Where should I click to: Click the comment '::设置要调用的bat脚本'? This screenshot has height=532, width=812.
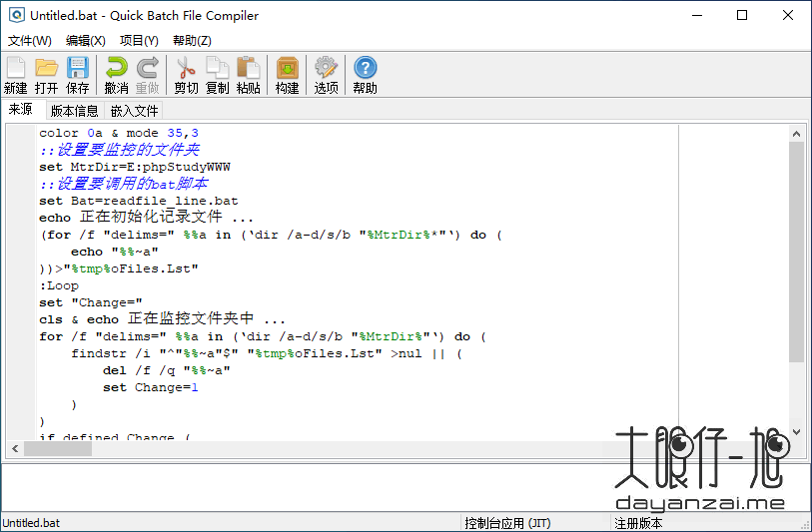(x=123, y=184)
